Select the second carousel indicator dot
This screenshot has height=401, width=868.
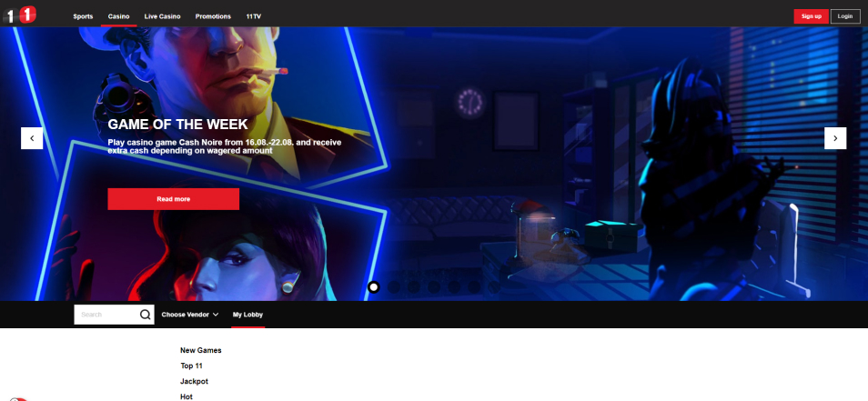[x=394, y=287]
